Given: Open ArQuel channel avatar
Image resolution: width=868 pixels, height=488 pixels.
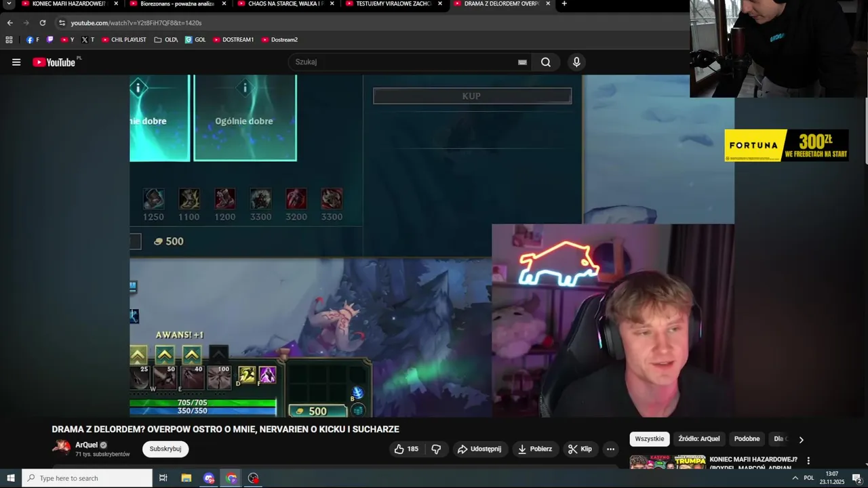Looking at the screenshot, I should 61,448.
